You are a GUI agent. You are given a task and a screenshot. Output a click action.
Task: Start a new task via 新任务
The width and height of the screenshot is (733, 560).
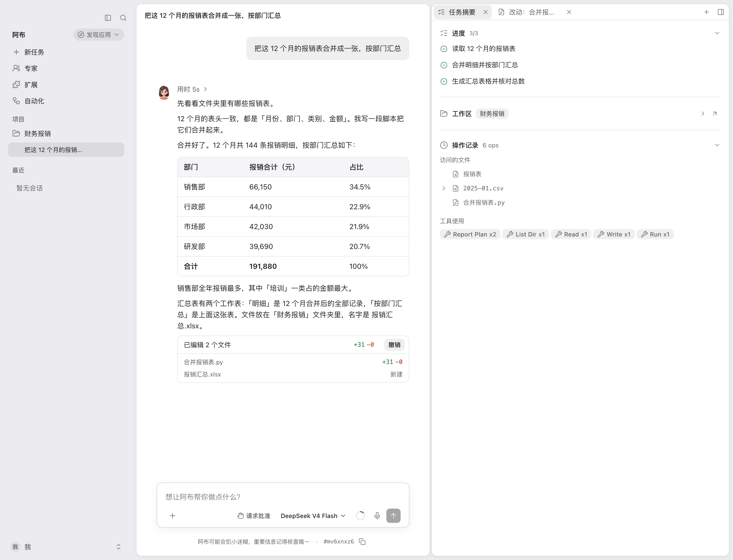(66, 52)
